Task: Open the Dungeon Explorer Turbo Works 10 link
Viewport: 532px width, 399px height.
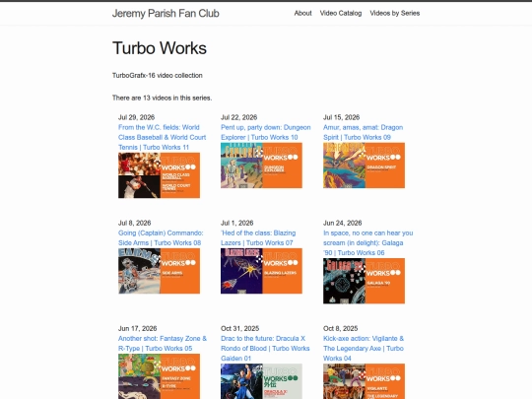Action: click(266, 132)
